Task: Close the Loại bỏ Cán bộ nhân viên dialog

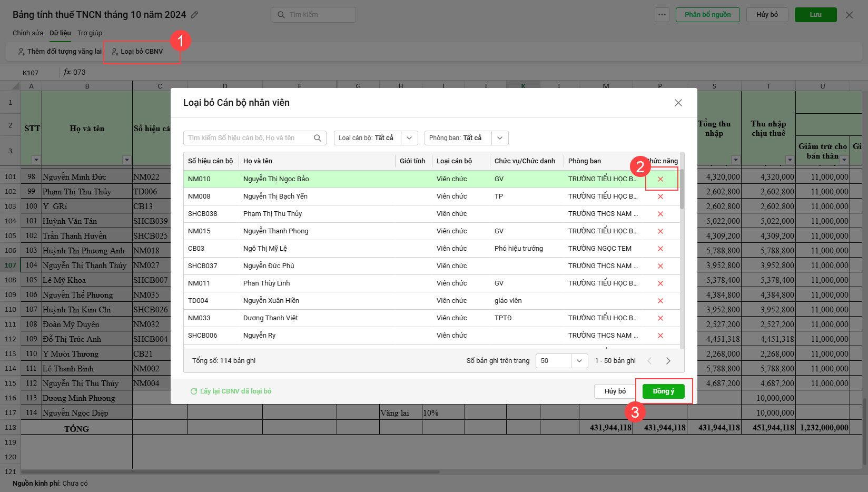Action: tap(678, 103)
